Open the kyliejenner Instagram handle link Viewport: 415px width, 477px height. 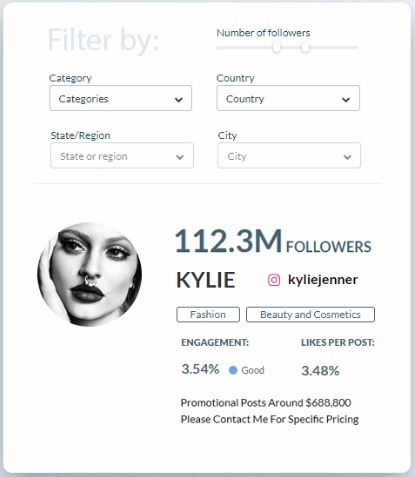323,280
